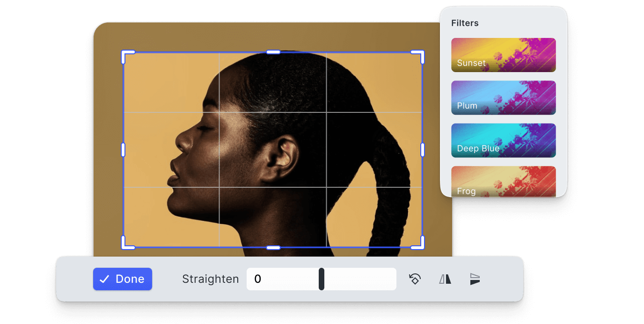The width and height of the screenshot is (644, 324).
Task: Click the top-center crop edge handle
Action: click(x=273, y=51)
